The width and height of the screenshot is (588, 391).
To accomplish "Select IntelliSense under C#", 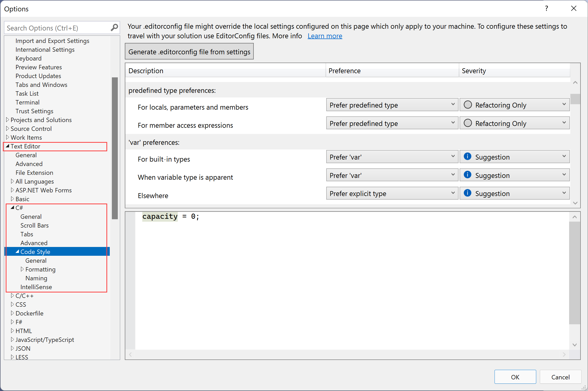I will (x=36, y=287).
